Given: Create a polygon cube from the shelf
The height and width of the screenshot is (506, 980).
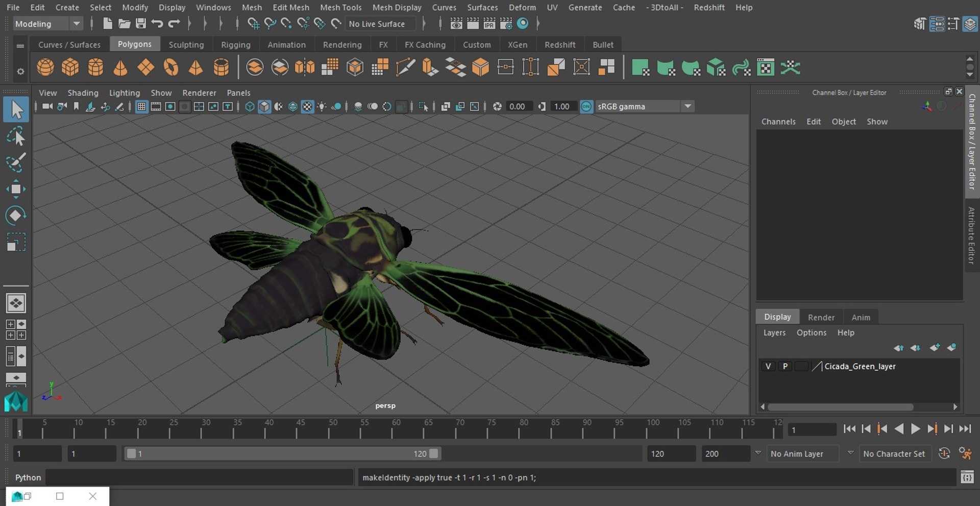Looking at the screenshot, I should 70,67.
